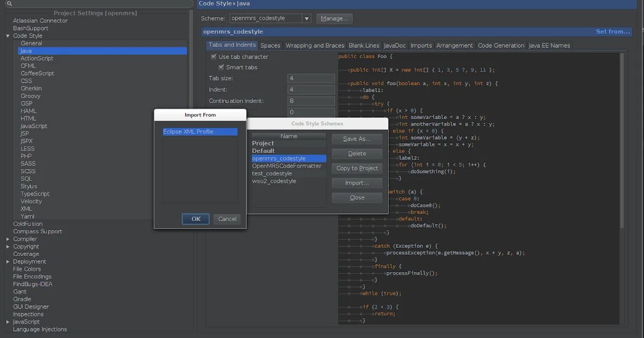644x338 pixels.
Task: Switch to the JavaDoc tab
Action: pos(395,46)
